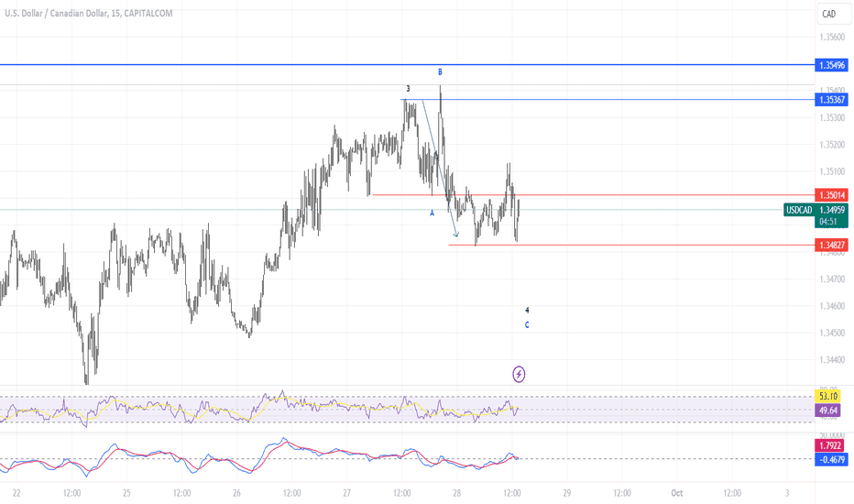
Task: Click the 1.34500 price axis level
Action: [832, 333]
